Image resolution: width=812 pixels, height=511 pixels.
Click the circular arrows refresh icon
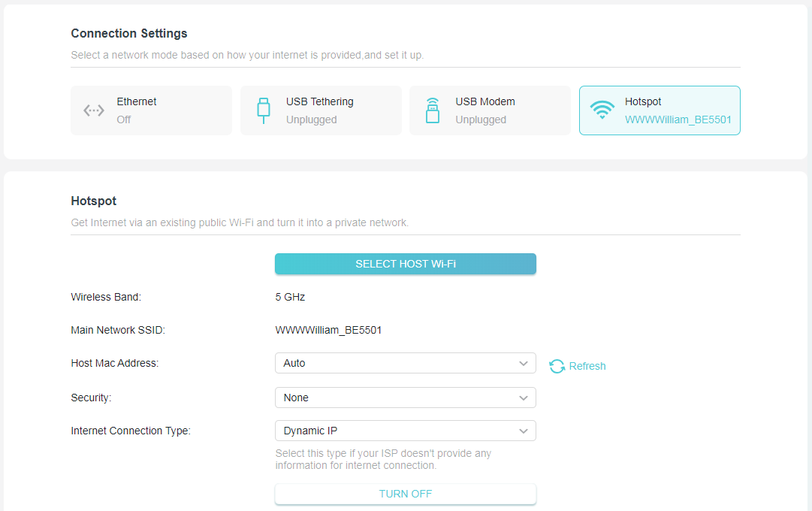(557, 366)
